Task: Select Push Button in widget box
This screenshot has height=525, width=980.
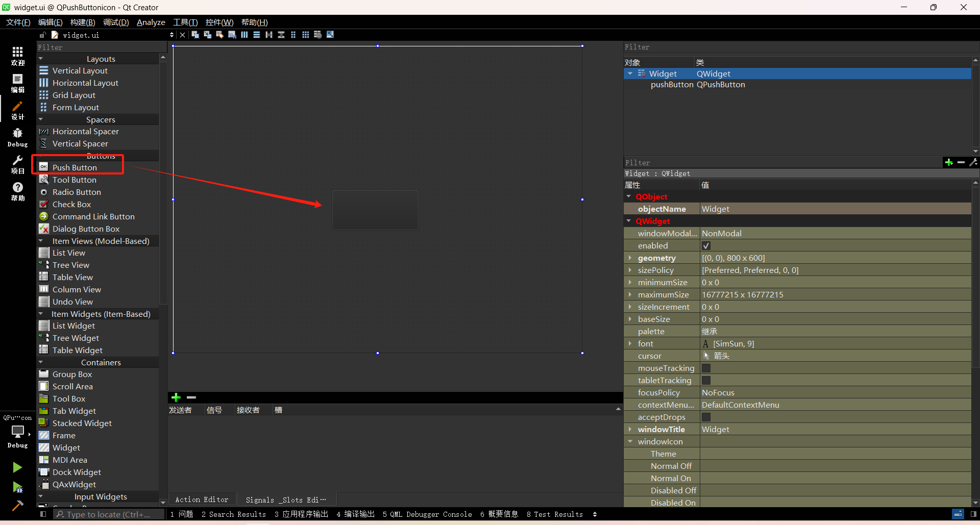Action: (75, 167)
